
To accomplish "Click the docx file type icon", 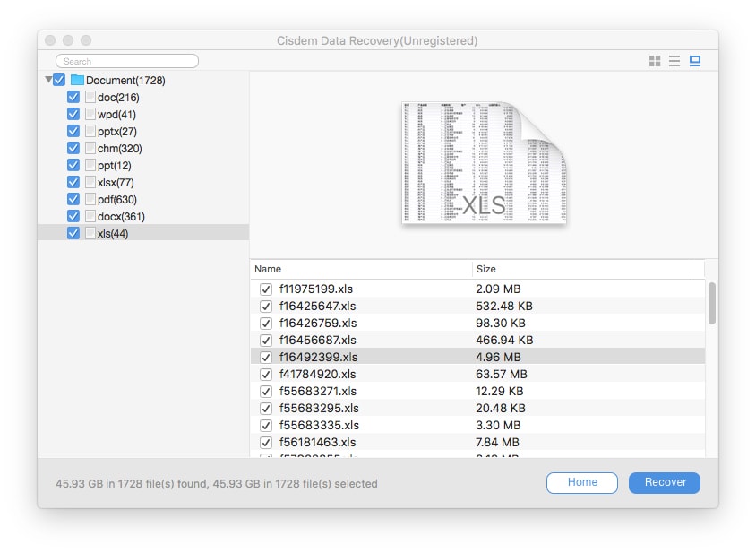I will coord(90,216).
